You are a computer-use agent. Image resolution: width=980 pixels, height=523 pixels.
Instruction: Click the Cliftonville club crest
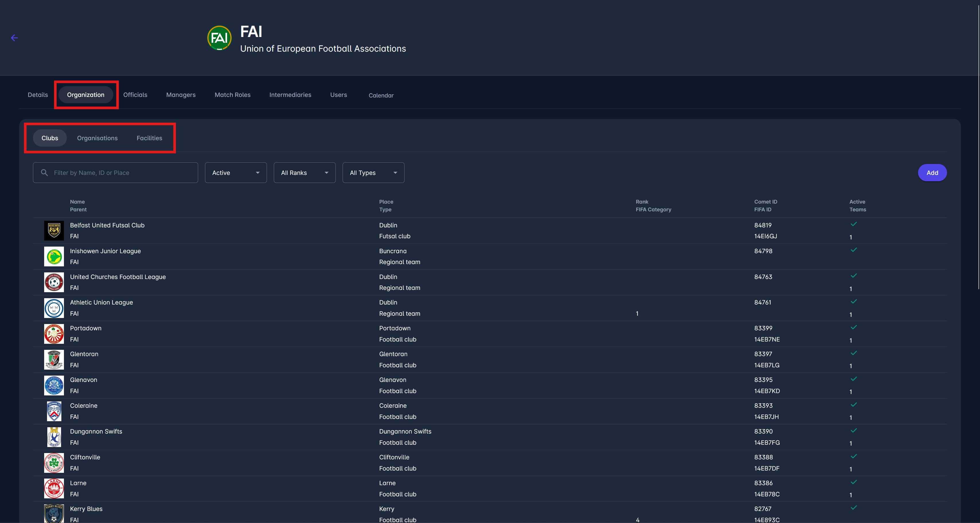coord(54,462)
